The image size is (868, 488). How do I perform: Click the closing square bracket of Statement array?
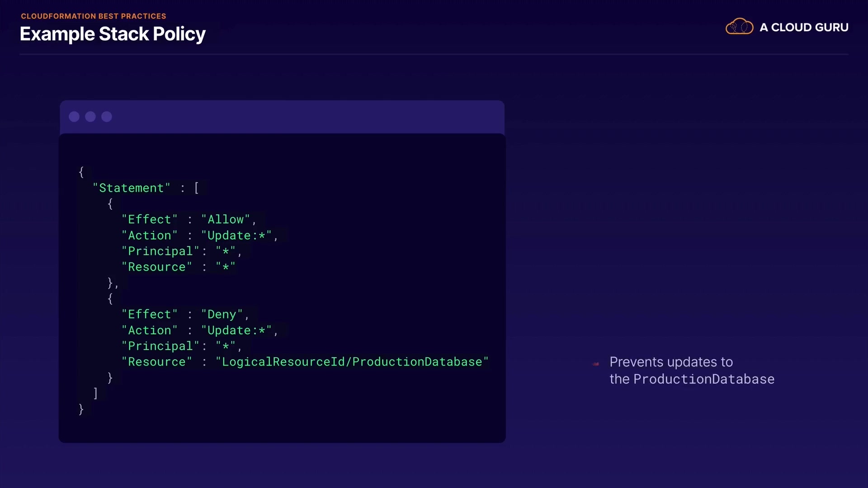(95, 393)
